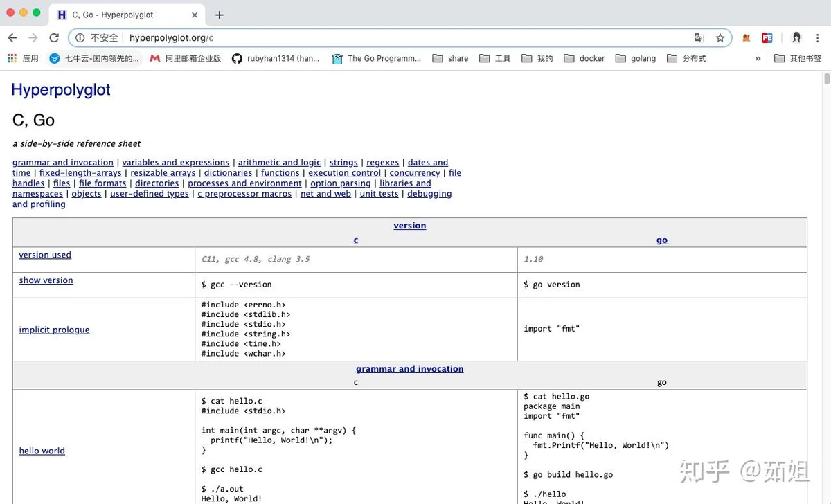Click the c column header link

tap(356, 240)
